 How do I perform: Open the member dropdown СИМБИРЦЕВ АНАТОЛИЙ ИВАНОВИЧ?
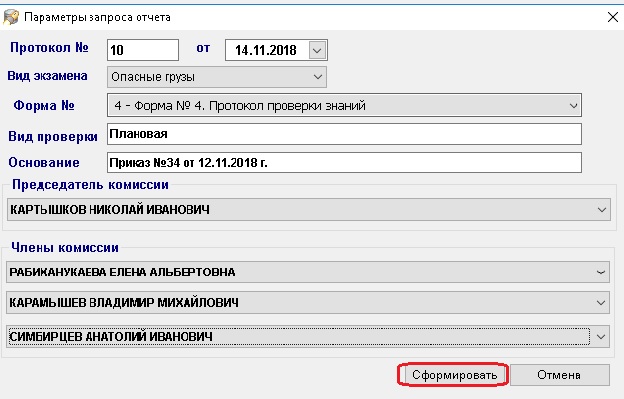click(x=308, y=337)
